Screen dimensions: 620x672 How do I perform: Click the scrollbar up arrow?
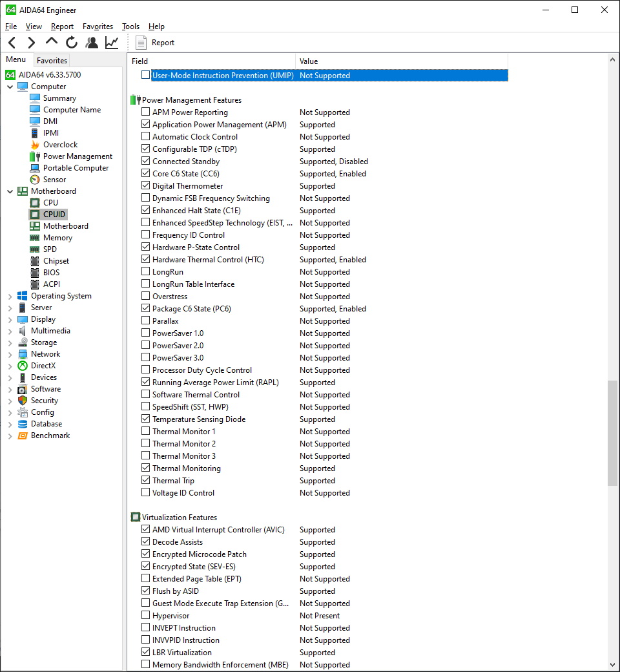pos(613,60)
